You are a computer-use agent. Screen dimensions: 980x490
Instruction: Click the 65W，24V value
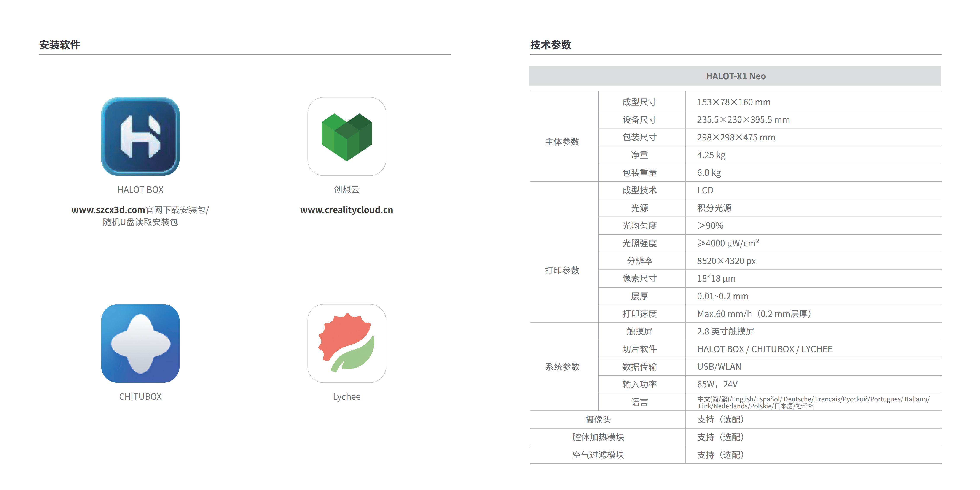[x=717, y=384]
